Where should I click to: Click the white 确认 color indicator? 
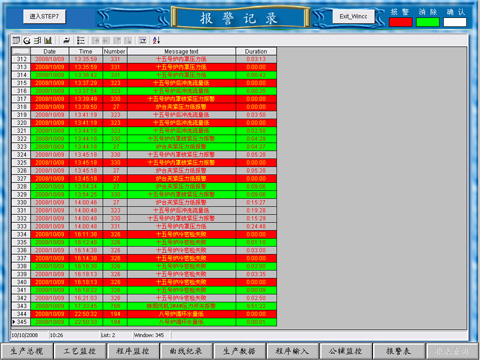(x=455, y=22)
